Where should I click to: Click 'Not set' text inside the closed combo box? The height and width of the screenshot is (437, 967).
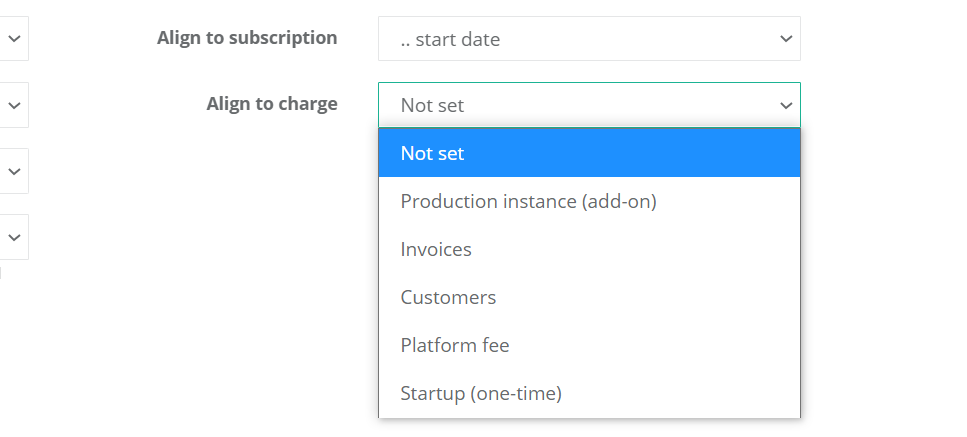pyautogui.click(x=432, y=105)
